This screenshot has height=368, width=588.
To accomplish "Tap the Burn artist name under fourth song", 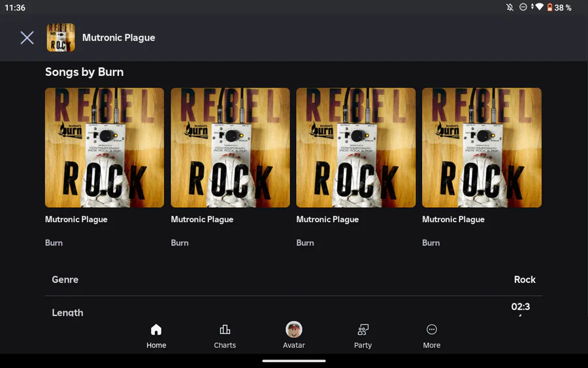I will [x=431, y=243].
